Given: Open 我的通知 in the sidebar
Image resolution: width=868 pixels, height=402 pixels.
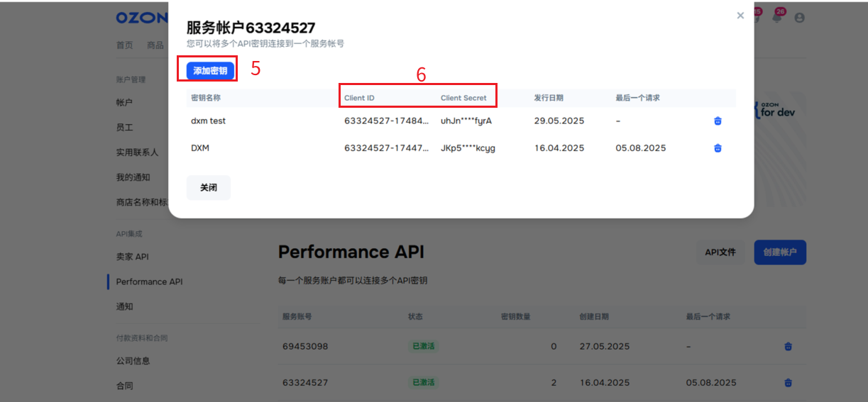Looking at the screenshot, I should [133, 177].
